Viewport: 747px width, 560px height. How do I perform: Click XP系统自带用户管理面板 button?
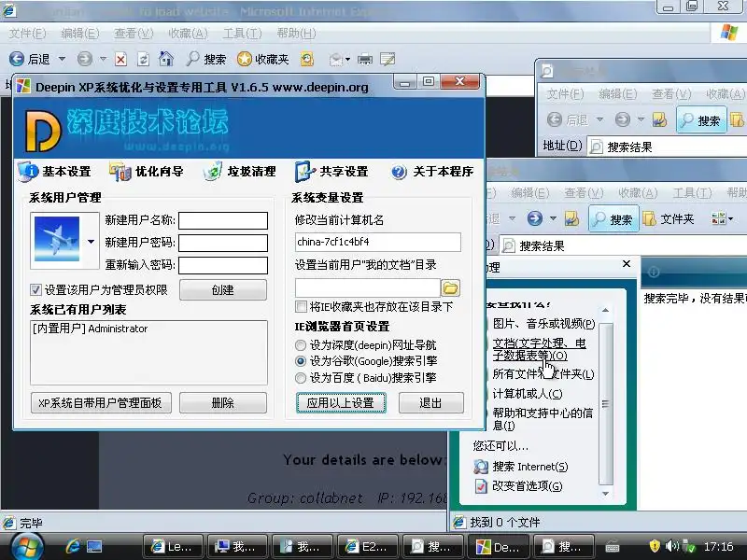click(x=101, y=403)
